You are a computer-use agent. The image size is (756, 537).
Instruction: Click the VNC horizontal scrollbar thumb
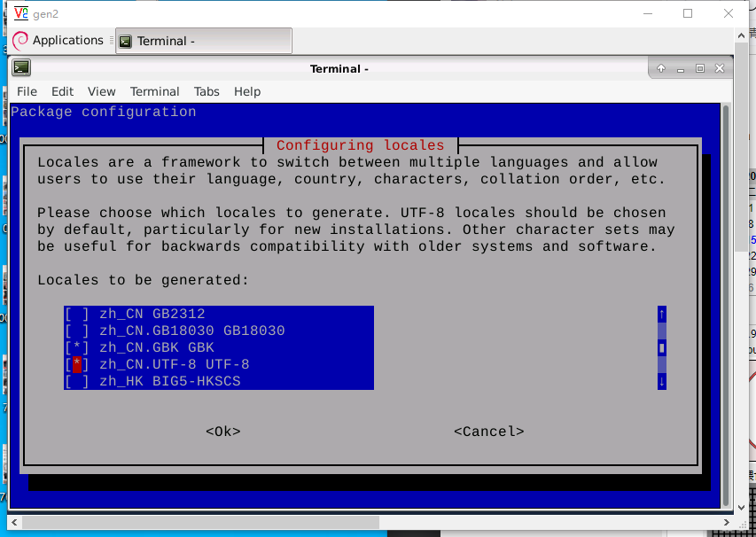tap(200, 523)
